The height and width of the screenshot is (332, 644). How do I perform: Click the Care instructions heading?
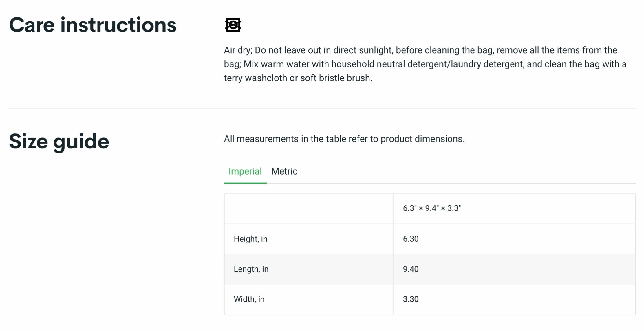point(93,25)
